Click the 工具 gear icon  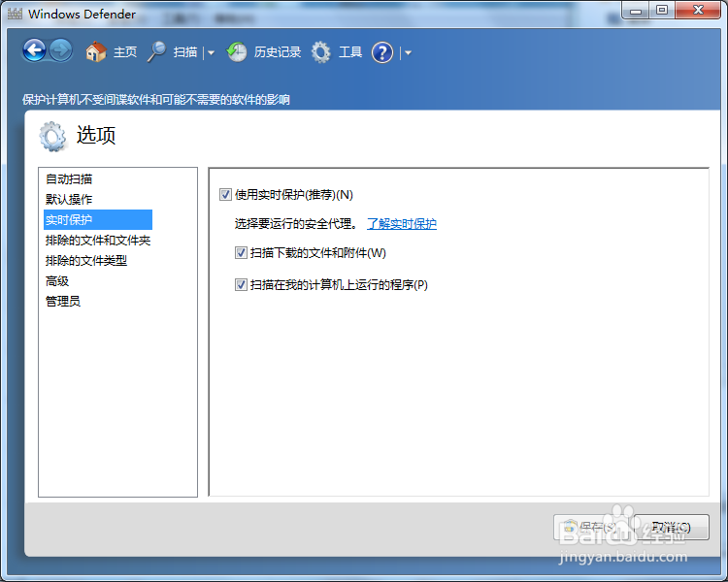coord(321,52)
